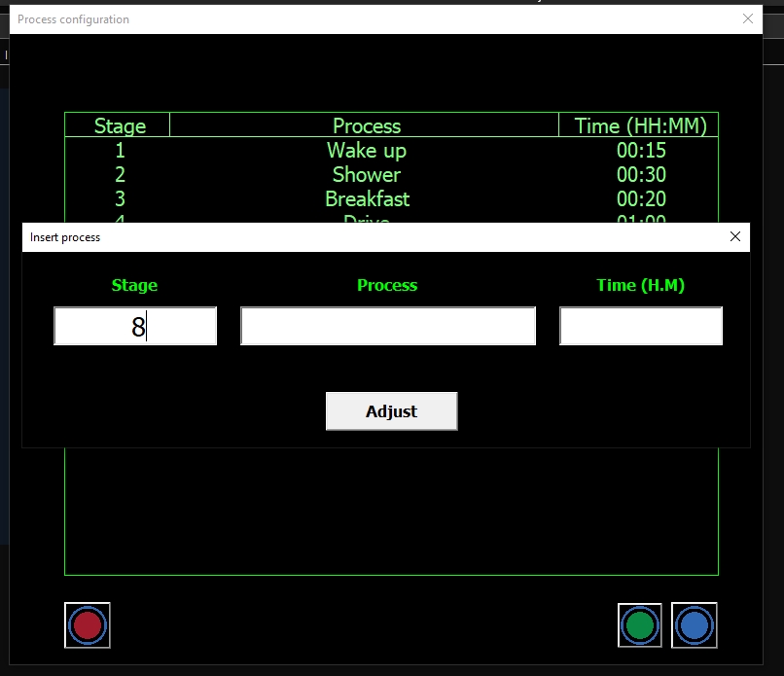Select the 'Shower' process cell
Screen dimensions: 784x676
tap(367, 174)
